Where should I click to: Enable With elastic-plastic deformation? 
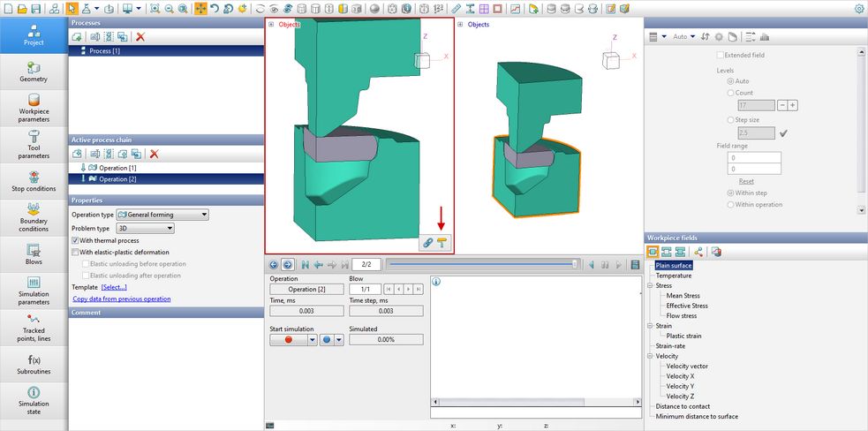click(x=75, y=252)
